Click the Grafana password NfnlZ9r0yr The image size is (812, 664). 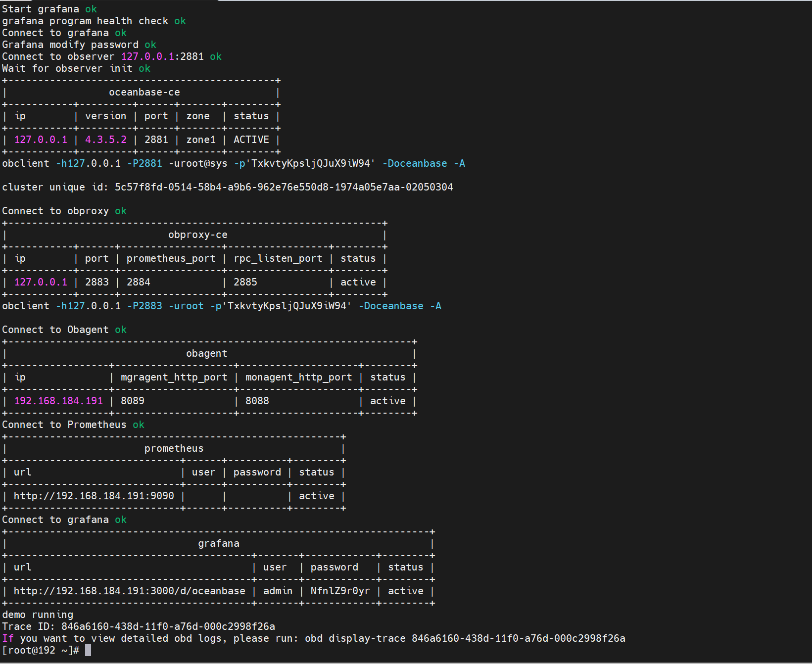[340, 591]
